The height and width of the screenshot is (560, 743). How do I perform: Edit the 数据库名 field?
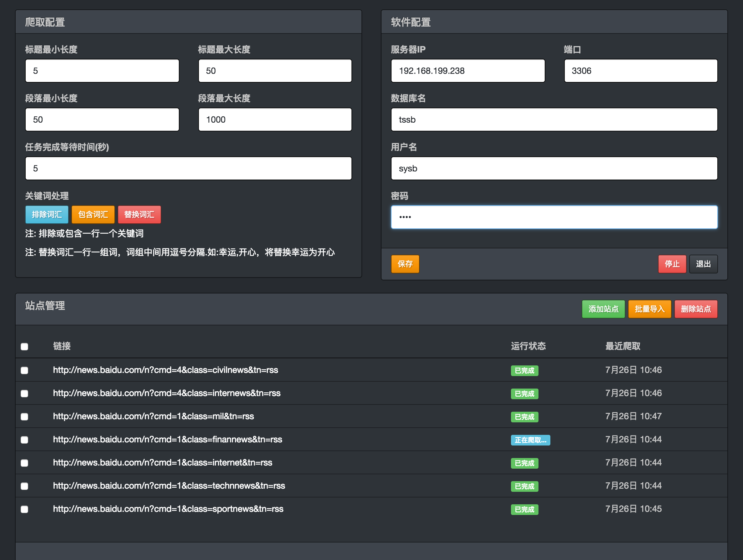[x=554, y=119]
